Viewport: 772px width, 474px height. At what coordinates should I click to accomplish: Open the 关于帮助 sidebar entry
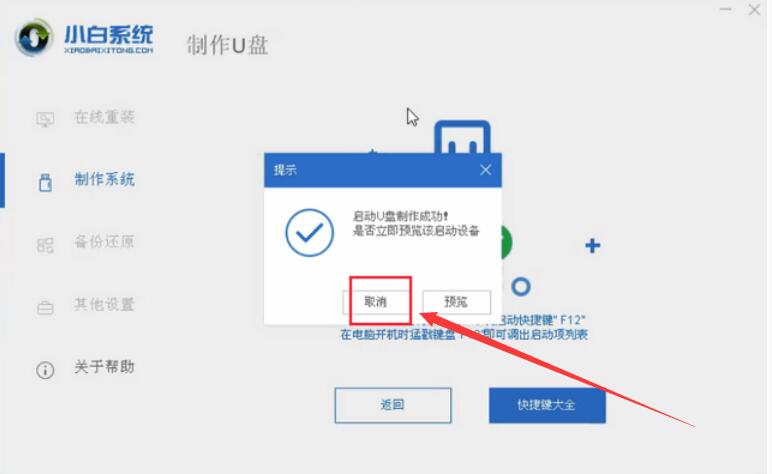pyautogui.click(x=104, y=367)
